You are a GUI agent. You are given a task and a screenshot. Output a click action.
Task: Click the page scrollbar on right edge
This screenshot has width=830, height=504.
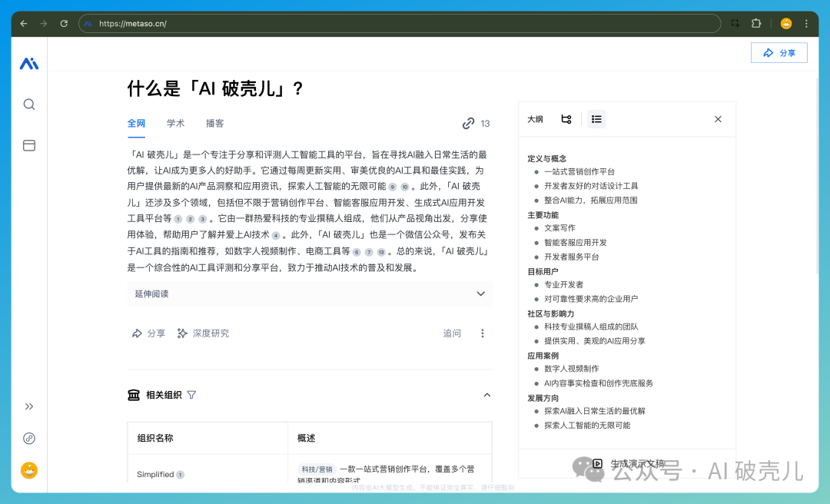pyautogui.click(x=815, y=174)
